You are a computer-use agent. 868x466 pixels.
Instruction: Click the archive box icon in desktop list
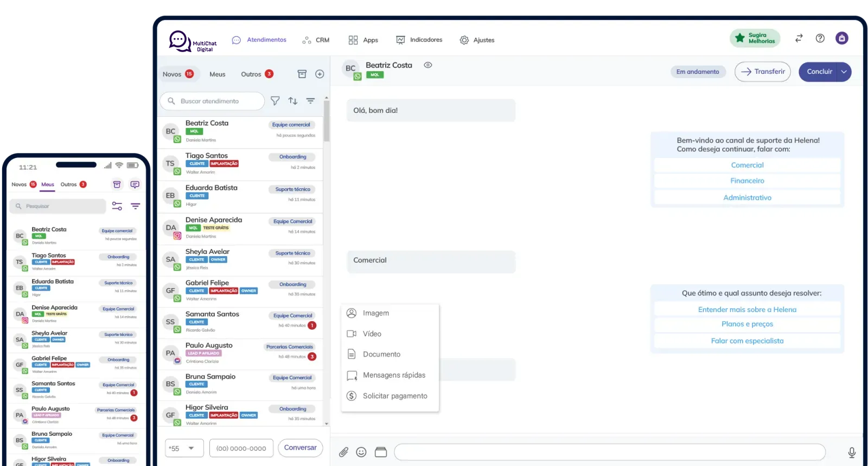pyautogui.click(x=302, y=74)
